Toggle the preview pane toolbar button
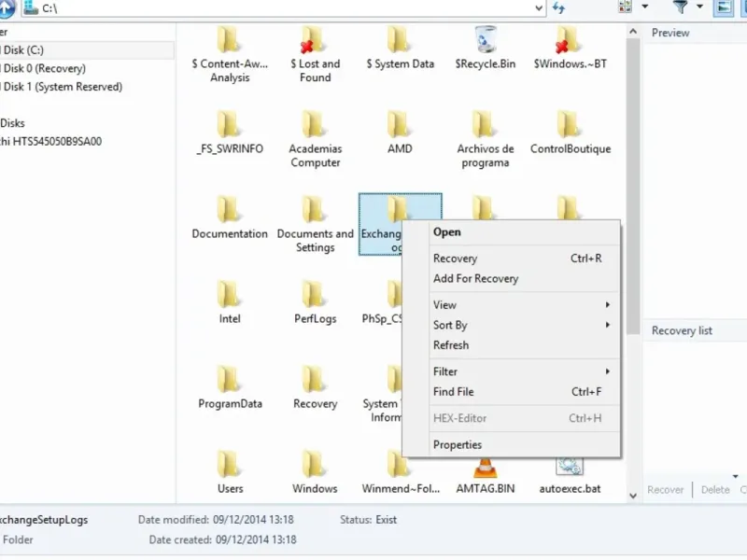Image resolution: width=747 pixels, height=560 pixels. [723, 7]
